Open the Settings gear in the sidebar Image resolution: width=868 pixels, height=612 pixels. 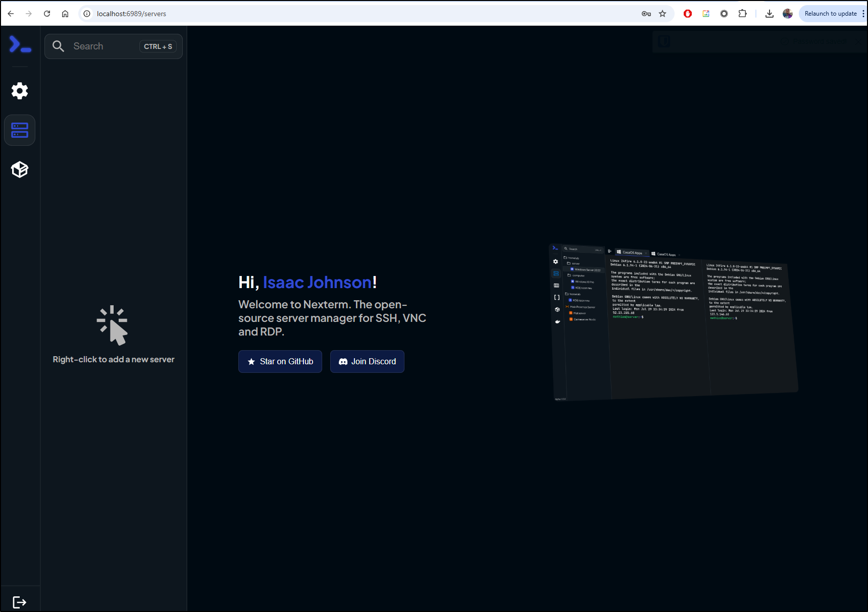click(x=20, y=91)
